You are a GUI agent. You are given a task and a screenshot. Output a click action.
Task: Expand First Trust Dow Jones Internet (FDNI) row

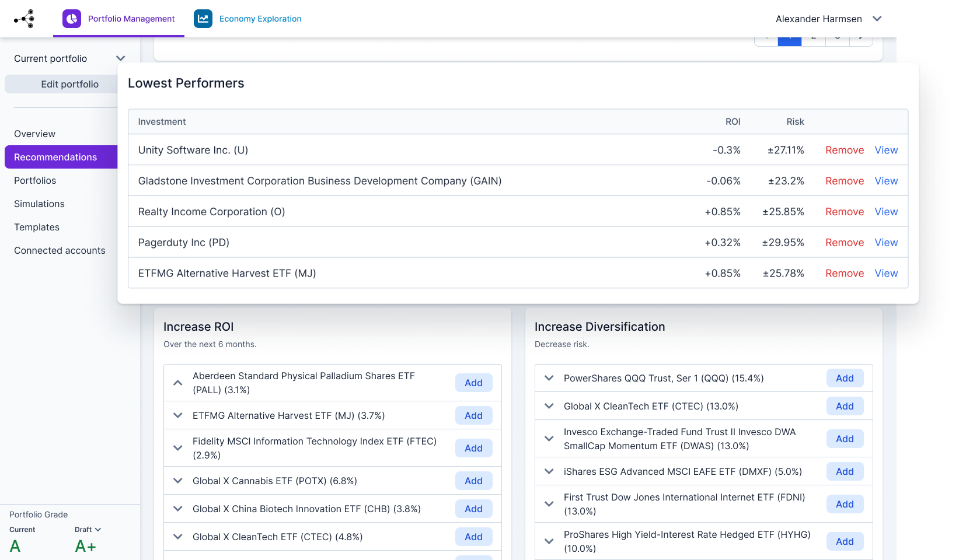[549, 504]
